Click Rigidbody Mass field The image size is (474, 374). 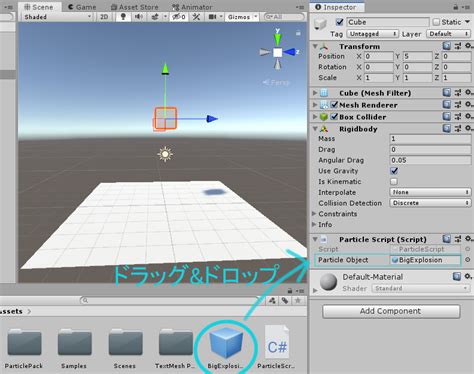point(430,139)
